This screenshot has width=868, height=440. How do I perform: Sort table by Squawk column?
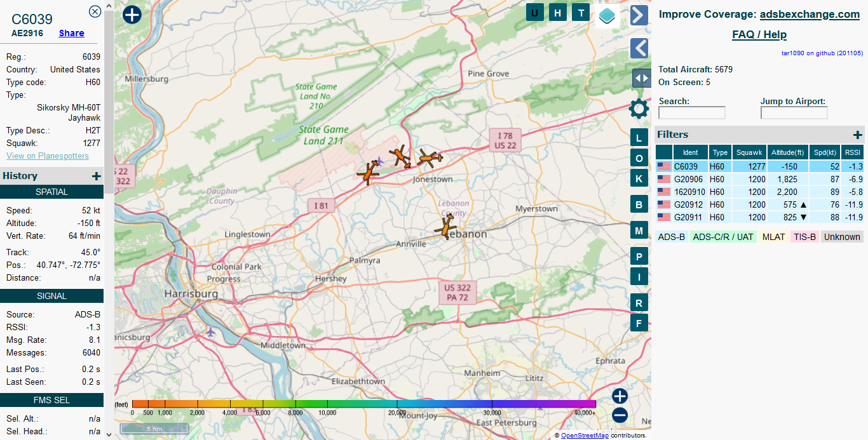click(x=749, y=152)
